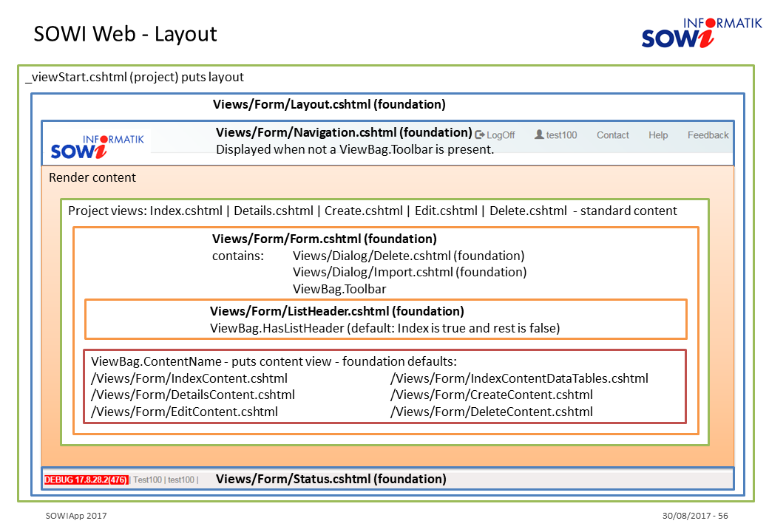769x532 pixels.
Task: Click /Views/Form/DetailsContent.cshtml
Action: click(x=193, y=395)
